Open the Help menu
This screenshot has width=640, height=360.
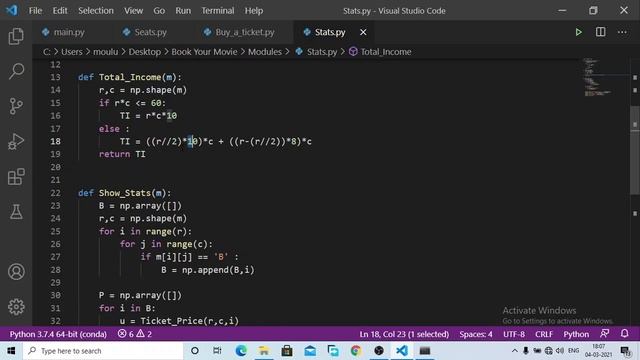(253, 11)
